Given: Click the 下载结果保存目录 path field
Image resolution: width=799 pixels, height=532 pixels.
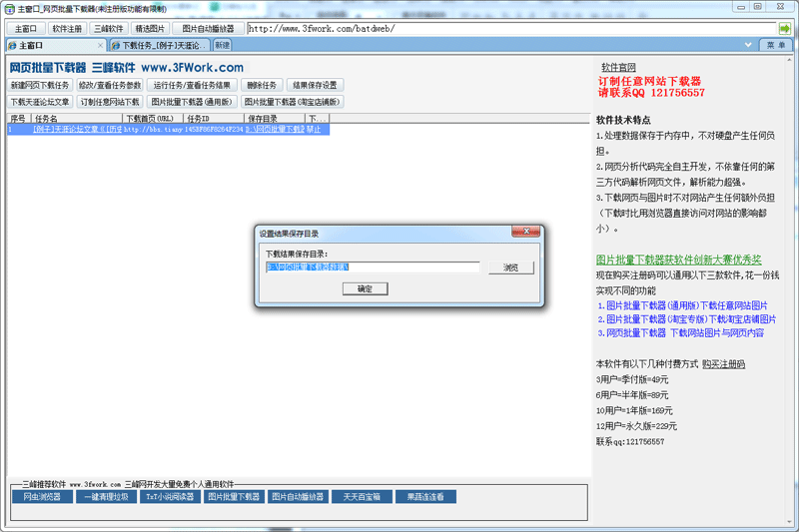Looking at the screenshot, I should tap(373, 266).
